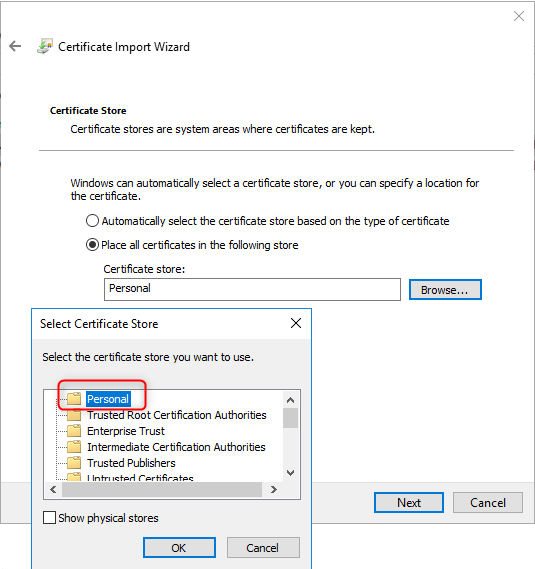The width and height of the screenshot is (535, 569).
Task: Click the store list down arrow
Action: [x=290, y=472]
